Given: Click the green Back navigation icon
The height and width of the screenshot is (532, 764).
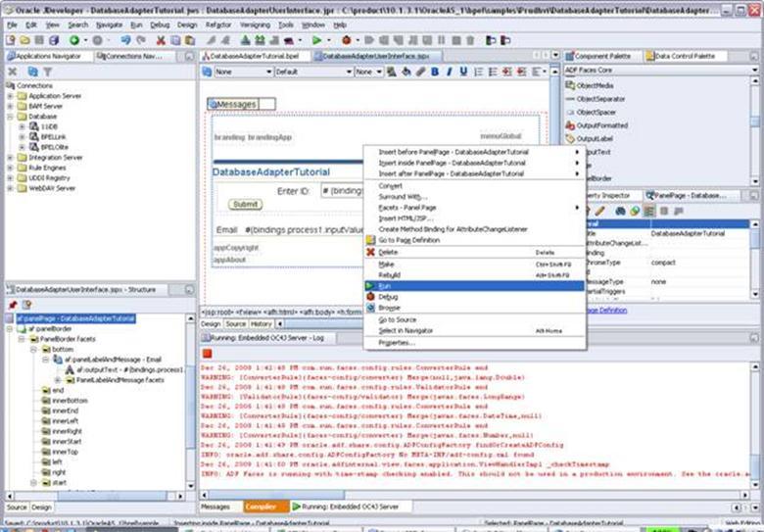Looking at the screenshot, I should pos(74,40).
